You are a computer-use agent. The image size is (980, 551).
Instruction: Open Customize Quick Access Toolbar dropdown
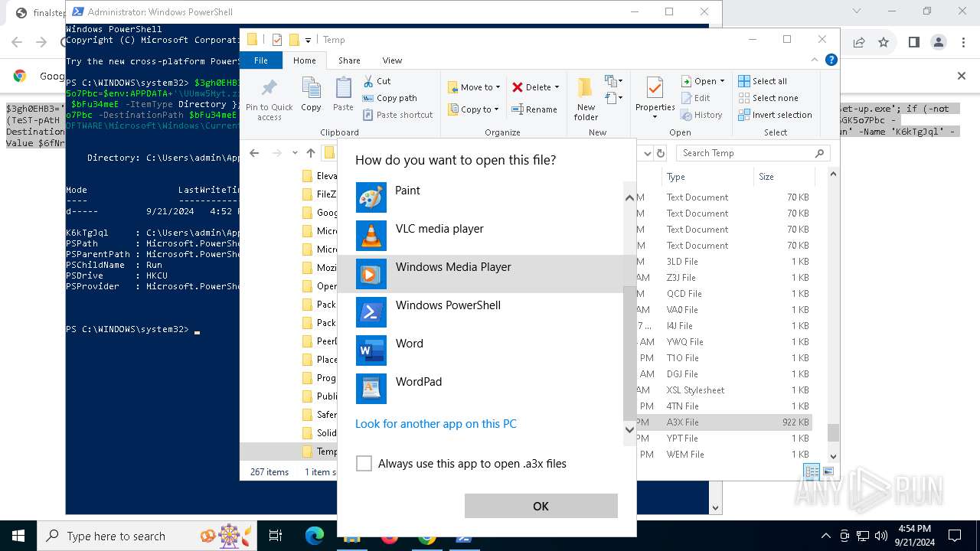[x=308, y=40]
